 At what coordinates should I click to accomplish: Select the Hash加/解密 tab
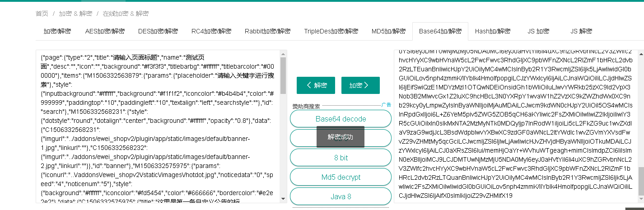493,31
